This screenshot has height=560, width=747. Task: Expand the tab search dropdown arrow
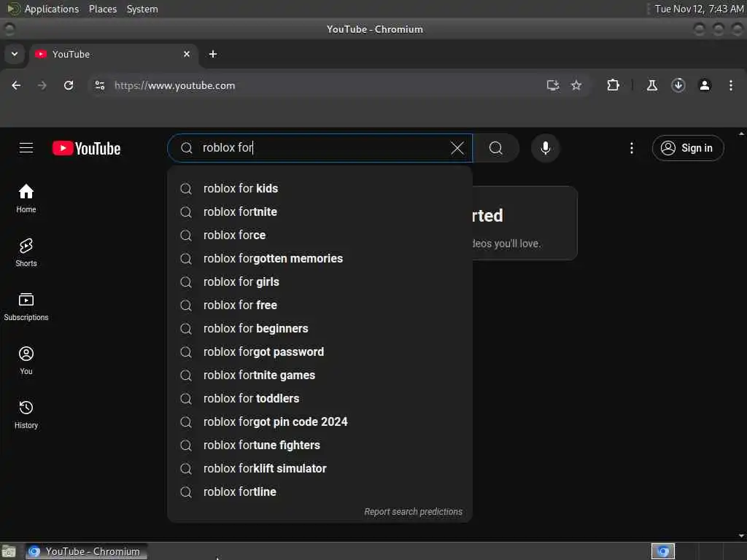click(15, 54)
